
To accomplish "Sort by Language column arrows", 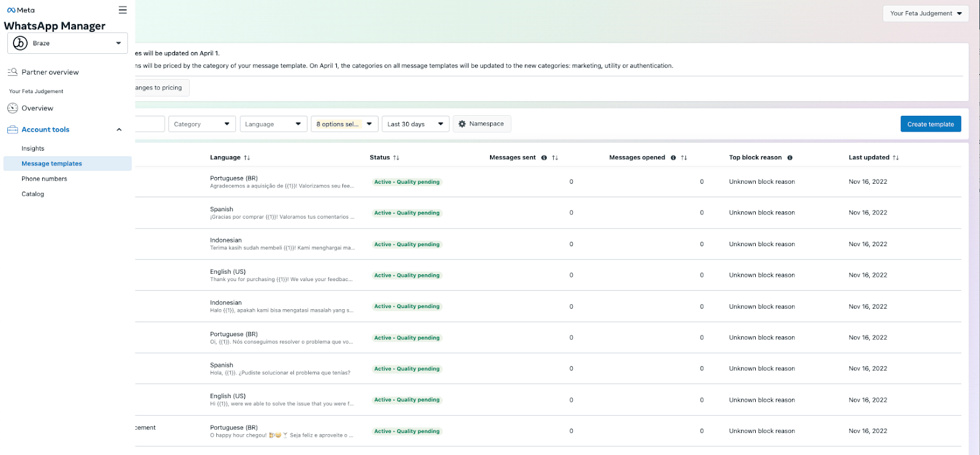I will pyautogui.click(x=247, y=157).
